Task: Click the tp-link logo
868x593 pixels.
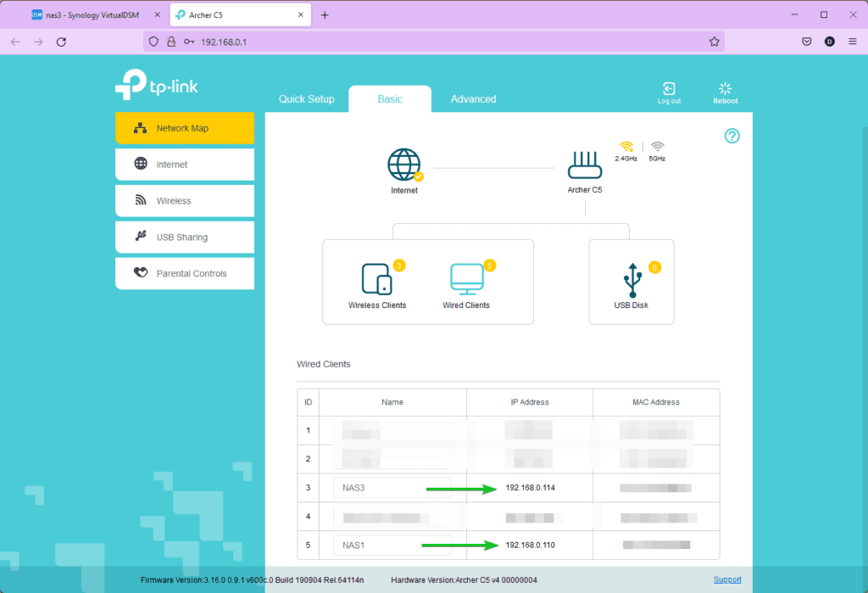Action: [156, 84]
